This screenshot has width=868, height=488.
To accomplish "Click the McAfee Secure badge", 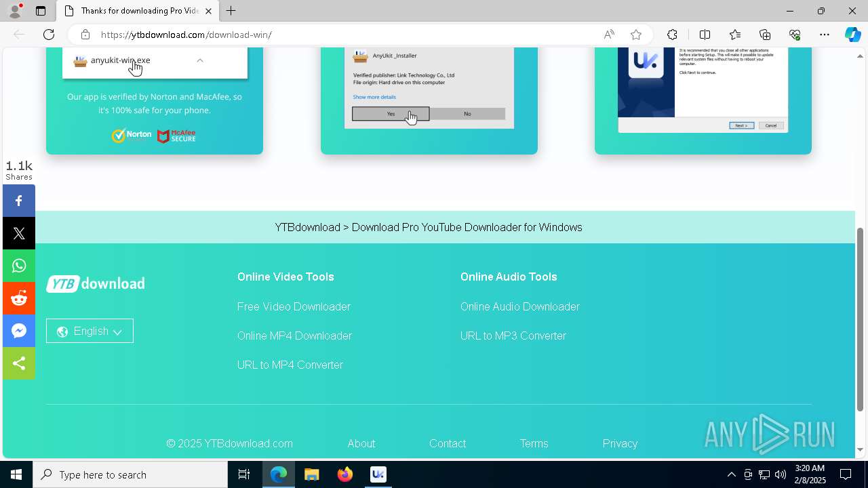I will pos(176,136).
